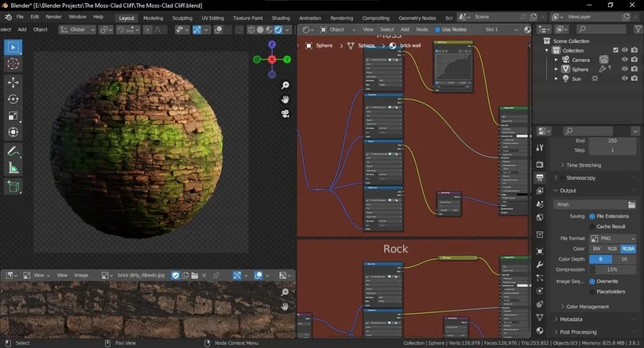Image resolution: width=644 pixels, height=348 pixels.
Task: Disable Sphere in renders camera icon
Action: point(634,69)
